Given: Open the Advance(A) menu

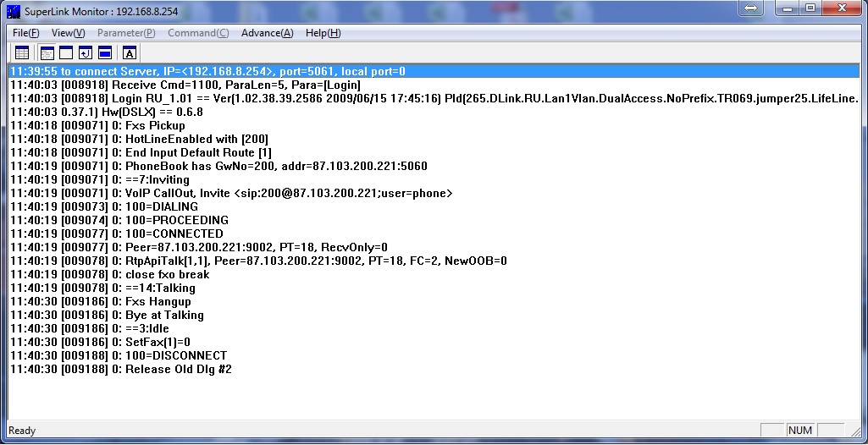Looking at the screenshot, I should pos(268,33).
